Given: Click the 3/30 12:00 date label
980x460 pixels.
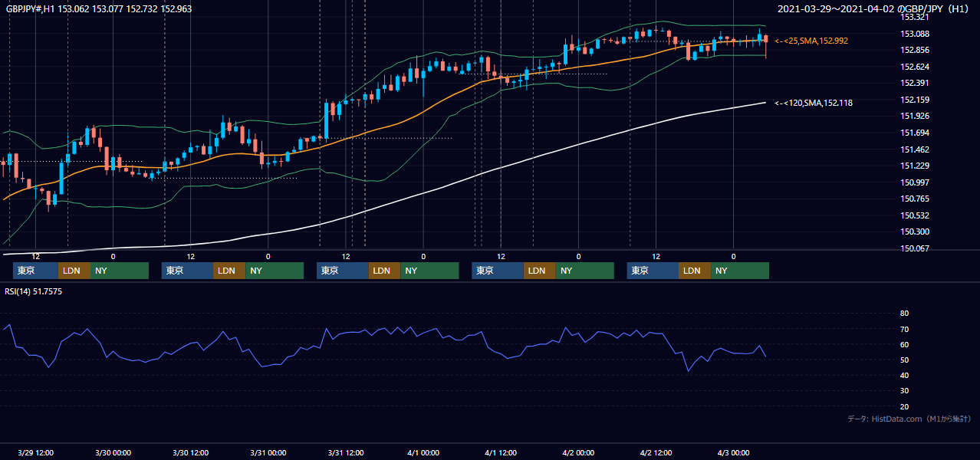Looking at the screenshot, I should (190, 452).
